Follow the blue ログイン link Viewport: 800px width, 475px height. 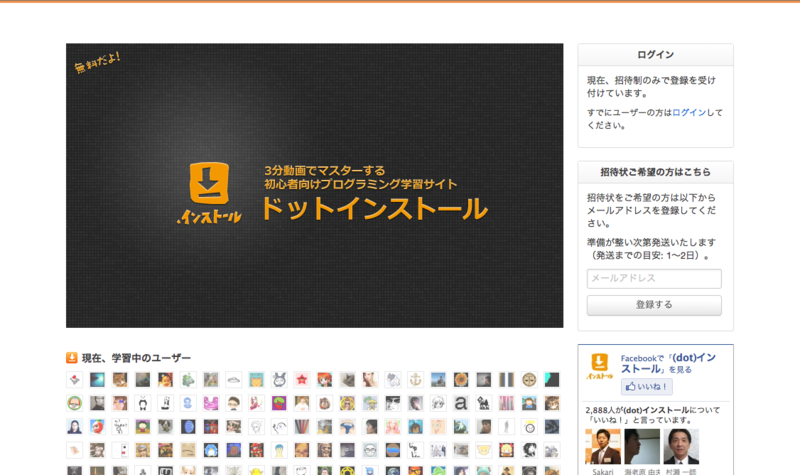(x=689, y=112)
